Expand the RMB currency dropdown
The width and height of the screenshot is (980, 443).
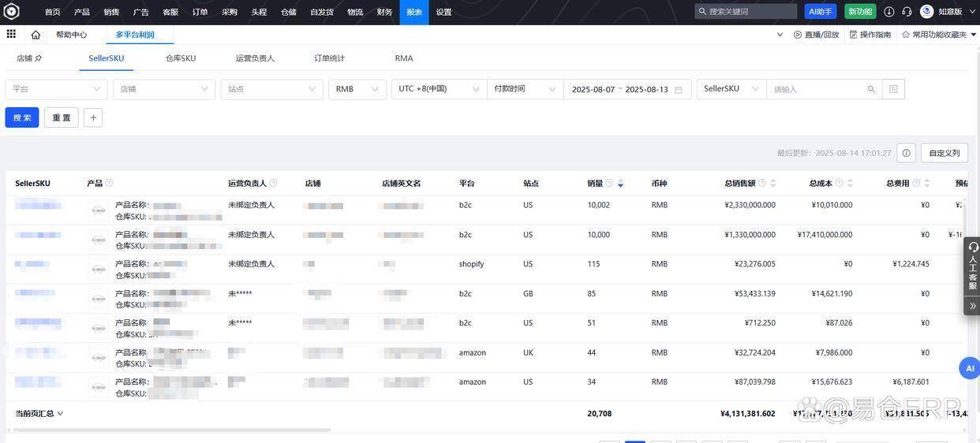pos(357,90)
